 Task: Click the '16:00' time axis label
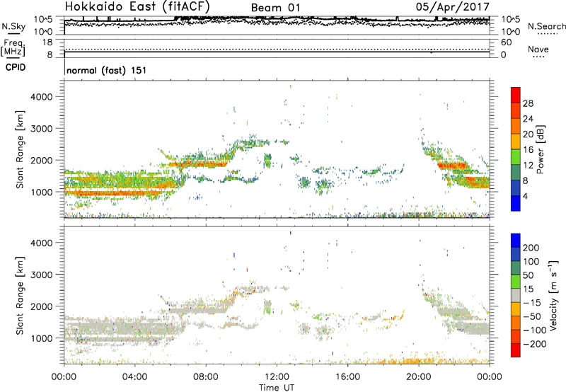click(347, 377)
